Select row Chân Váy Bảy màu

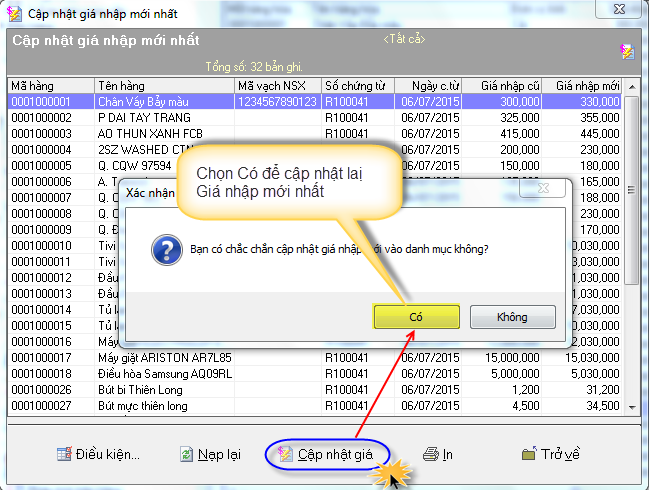tap(164, 101)
